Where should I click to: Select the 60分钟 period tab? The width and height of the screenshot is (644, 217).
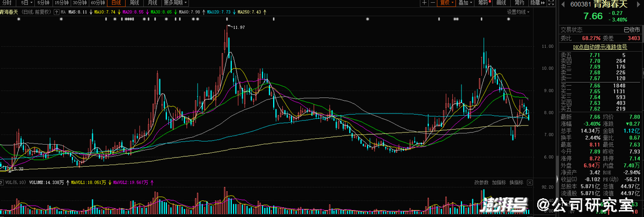97,3
